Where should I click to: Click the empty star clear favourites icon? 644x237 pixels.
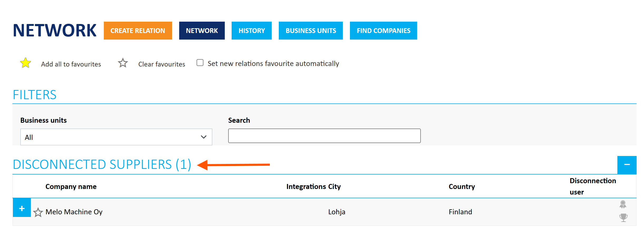pyautogui.click(x=123, y=63)
